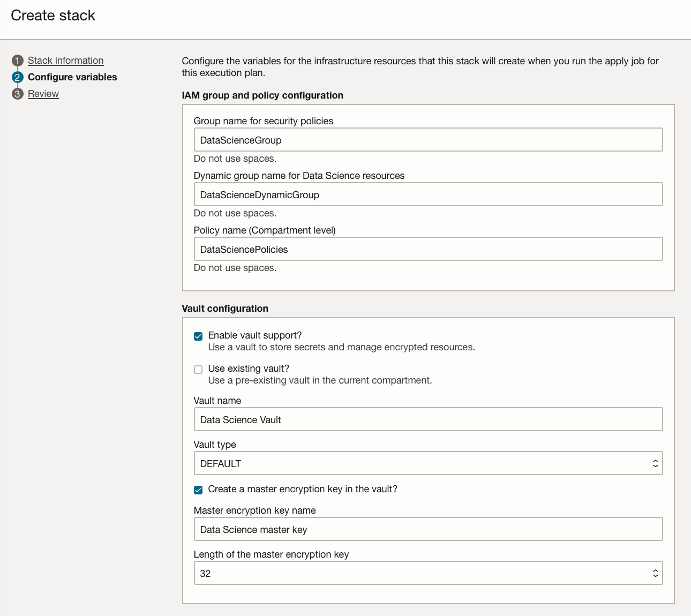Screen dimensions: 691x616
Task: Click the step 2 circle icon
Action: pos(18,77)
